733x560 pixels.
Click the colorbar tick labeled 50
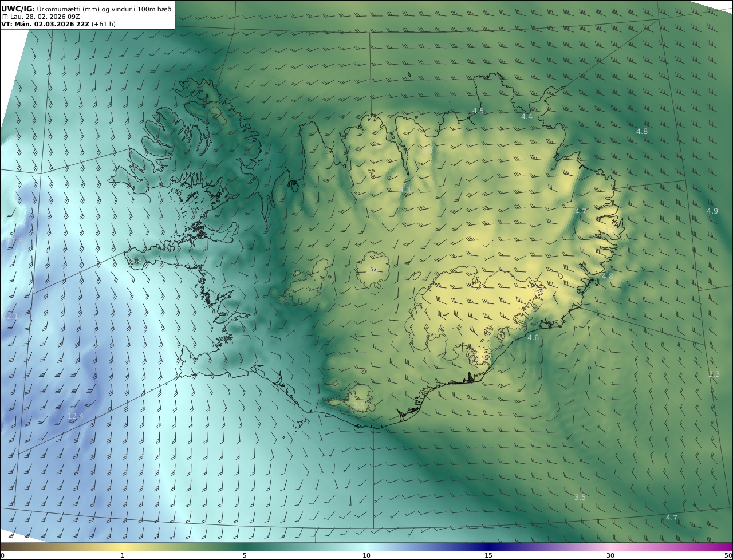coord(728,555)
